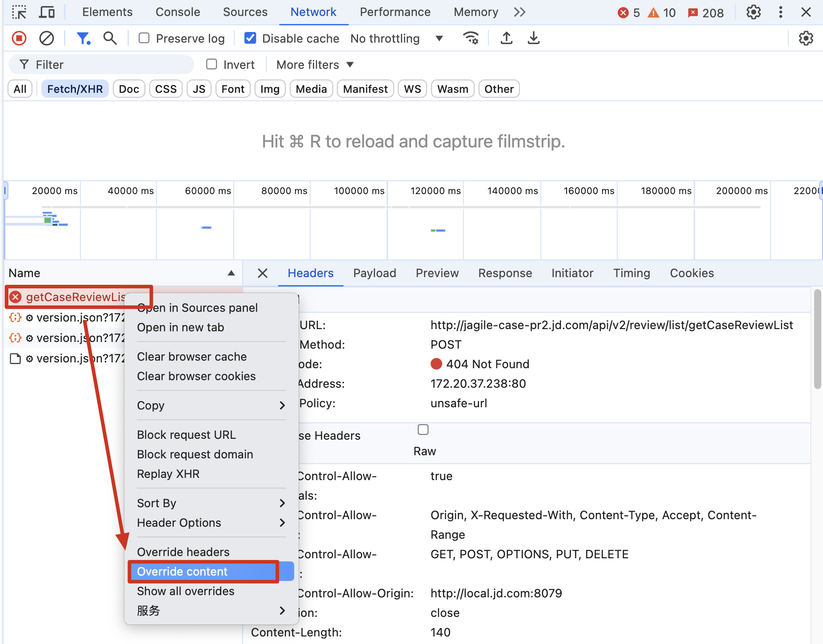823x644 pixels.
Task: Toggle device toolbar icon
Action: pyautogui.click(x=47, y=12)
